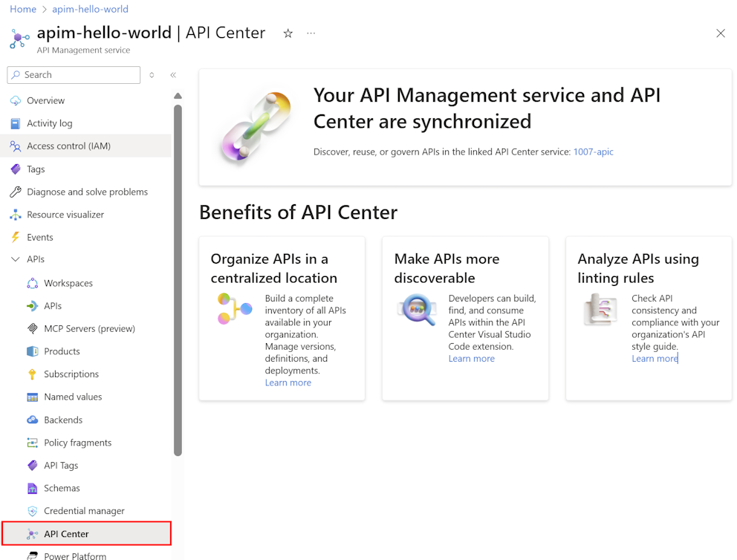Go to Home breadcrumb link
Image resolution: width=737 pixels, height=560 pixels.
click(23, 9)
